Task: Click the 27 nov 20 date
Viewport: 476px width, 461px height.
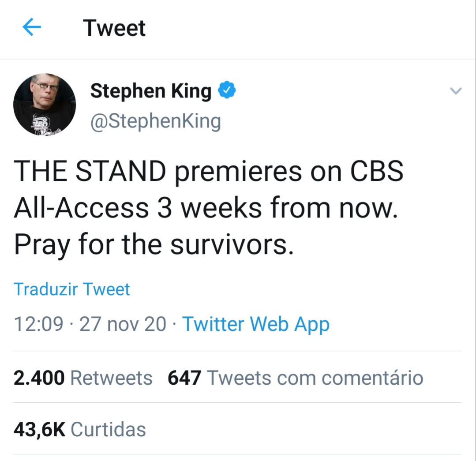Action: (123, 324)
